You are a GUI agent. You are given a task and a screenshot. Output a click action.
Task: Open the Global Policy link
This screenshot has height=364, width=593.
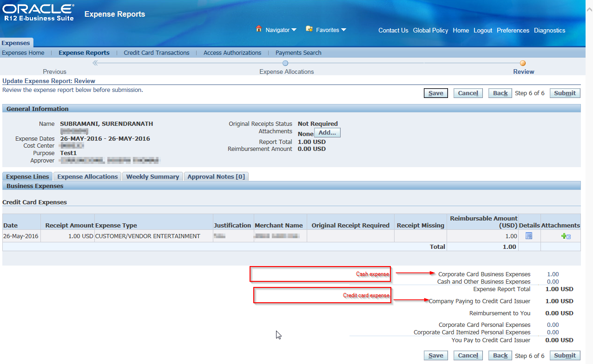[430, 30]
